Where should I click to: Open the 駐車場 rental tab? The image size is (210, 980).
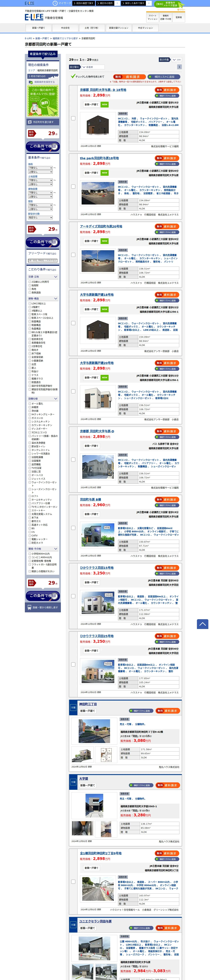pyautogui.click(x=179, y=17)
